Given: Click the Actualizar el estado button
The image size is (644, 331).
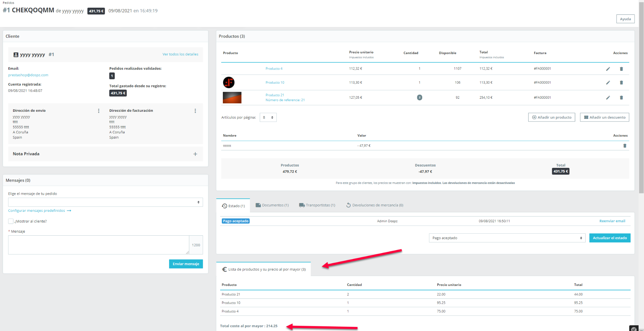Looking at the screenshot, I should [x=609, y=238].
